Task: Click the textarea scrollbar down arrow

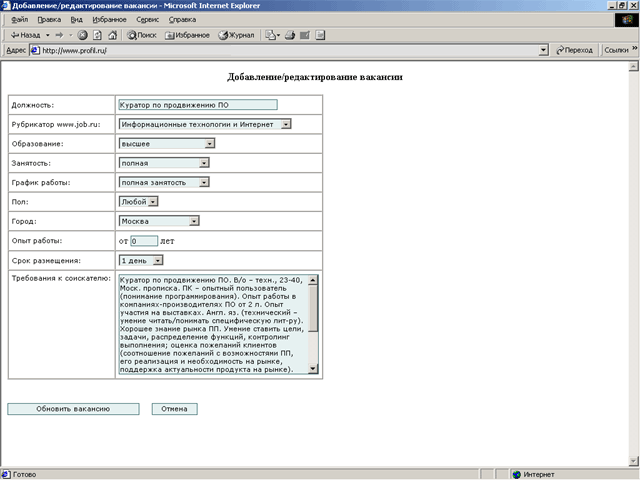Action: [313, 369]
